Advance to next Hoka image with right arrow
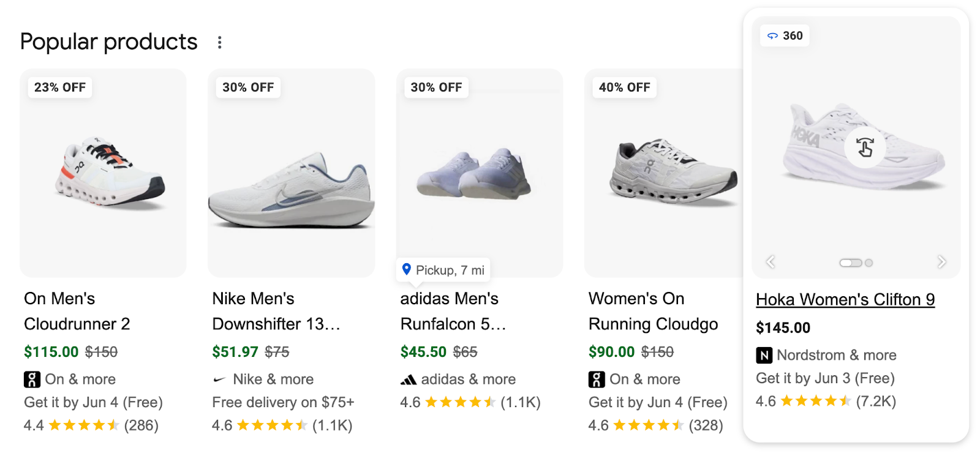The width and height of the screenshot is (980, 456). coord(941,261)
